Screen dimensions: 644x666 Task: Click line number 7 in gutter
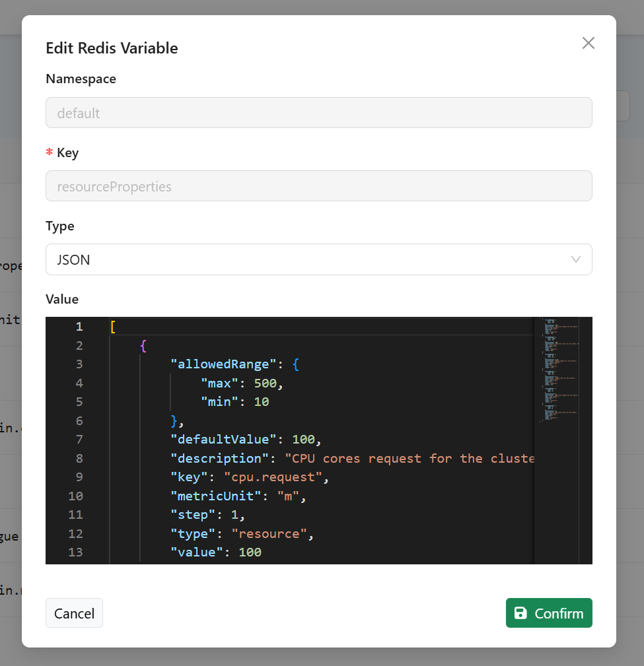pos(79,439)
